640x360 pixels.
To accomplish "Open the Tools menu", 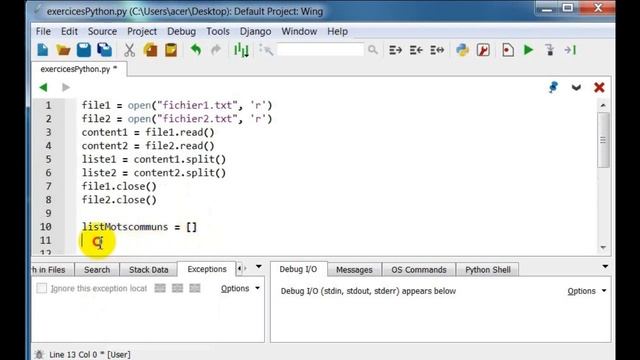I will click(x=218, y=31).
